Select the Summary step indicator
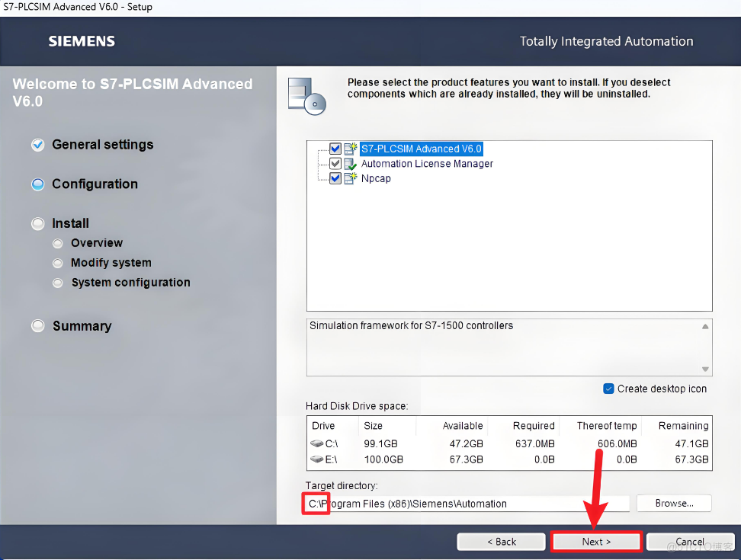Image resolution: width=741 pixels, height=560 pixels. 38,326
